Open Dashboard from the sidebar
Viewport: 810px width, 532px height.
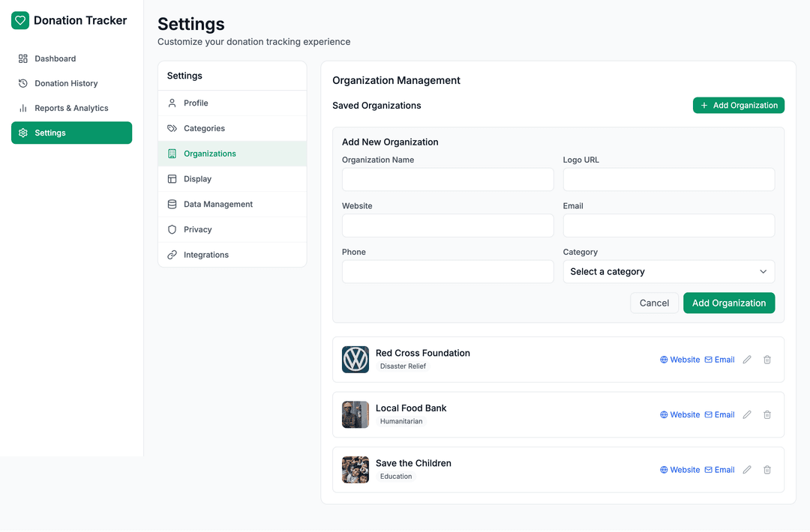pyautogui.click(x=55, y=58)
